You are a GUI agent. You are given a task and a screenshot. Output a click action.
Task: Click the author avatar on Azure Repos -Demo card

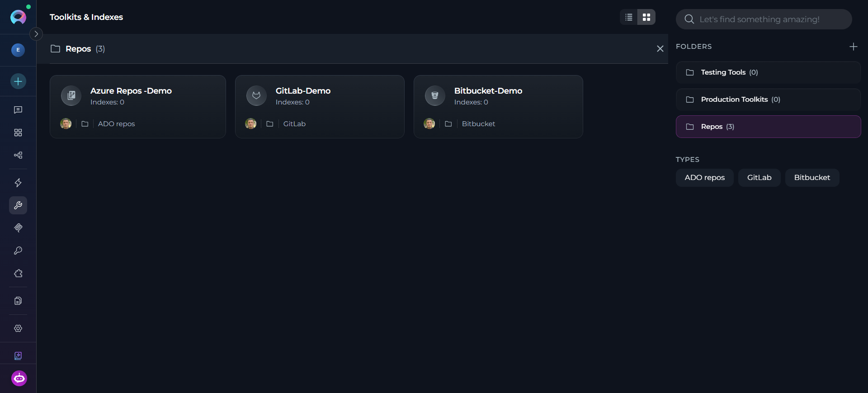(x=66, y=124)
